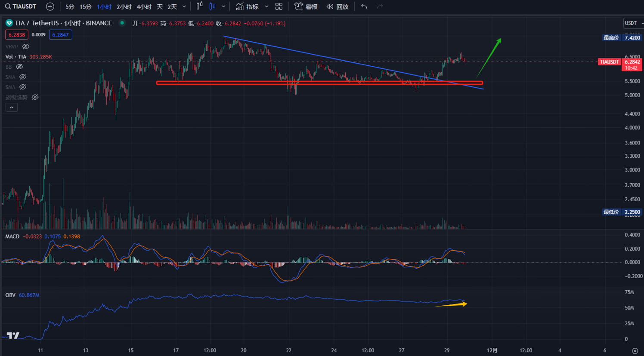Toggle eye icon of SMA listed directly below BB
The image size is (644, 356).
[x=23, y=77]
